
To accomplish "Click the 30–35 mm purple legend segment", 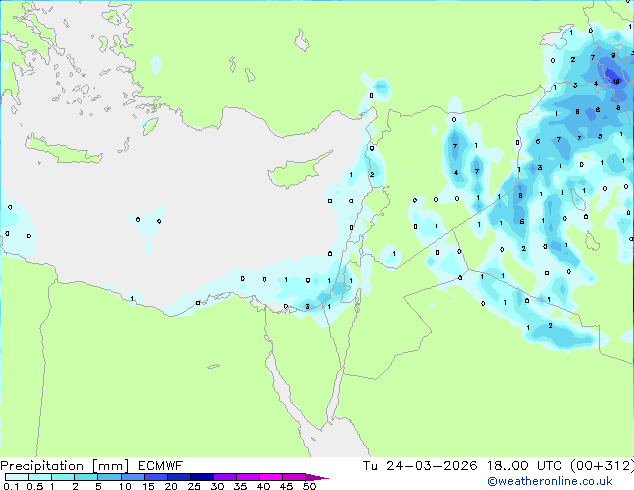I will (224, 477).
